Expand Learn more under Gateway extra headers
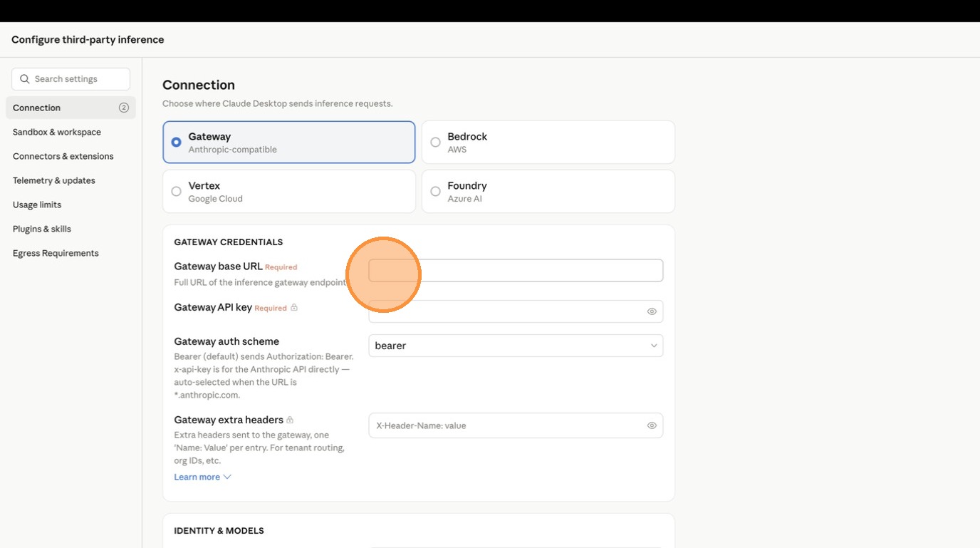Screen dimensions: 980x548 click(x=202, y=477)
